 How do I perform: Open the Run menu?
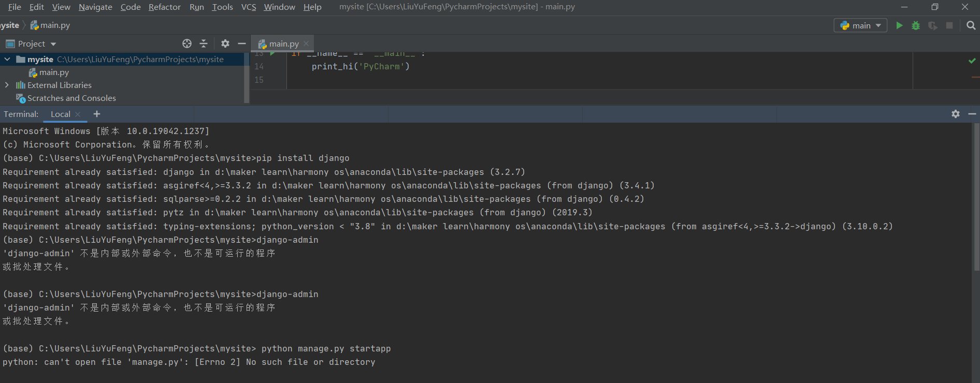tap(196, 7)
